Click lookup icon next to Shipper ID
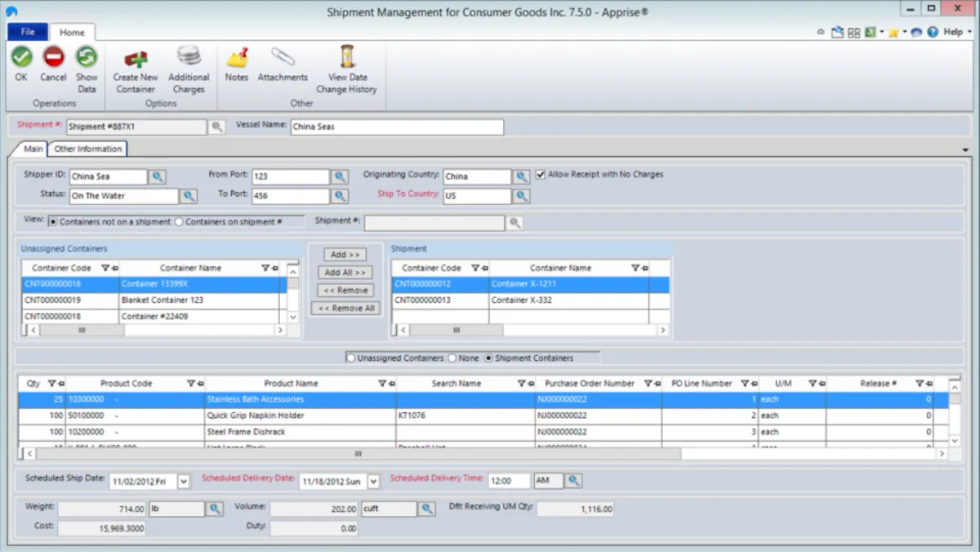Viewport: 980px width, 552px height. pos(158,176)
